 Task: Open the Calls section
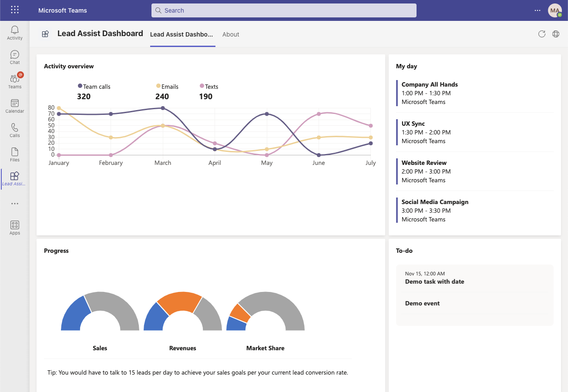click(14, 130)
